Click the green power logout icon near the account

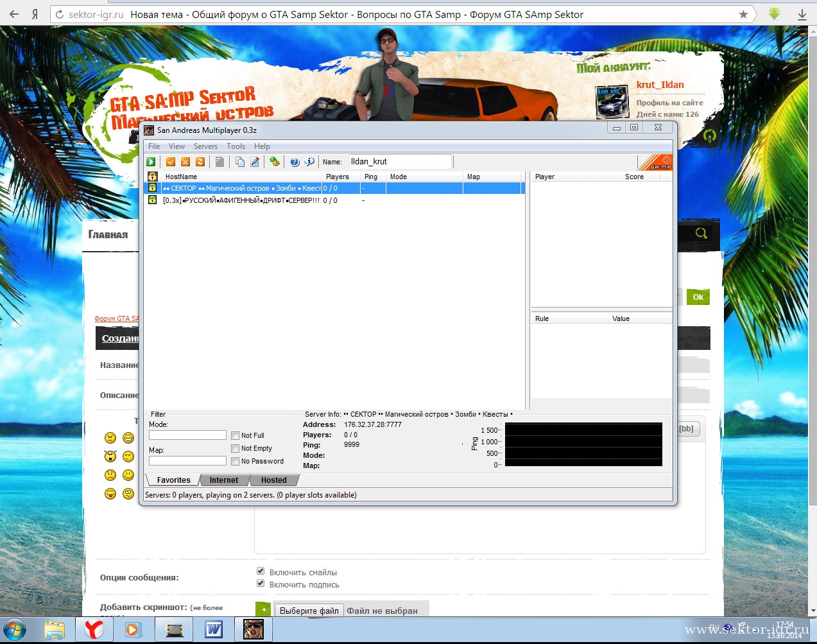point(710,135)
